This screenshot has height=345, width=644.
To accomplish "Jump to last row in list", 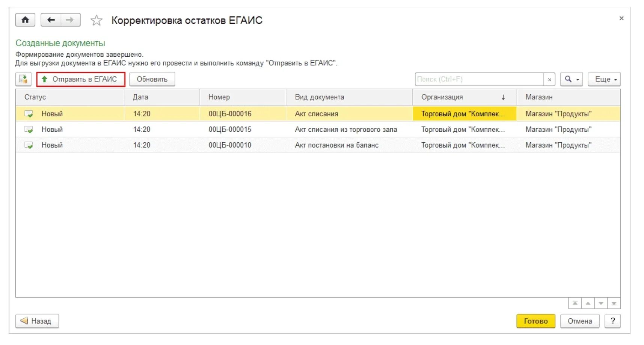I will point(614,303).
